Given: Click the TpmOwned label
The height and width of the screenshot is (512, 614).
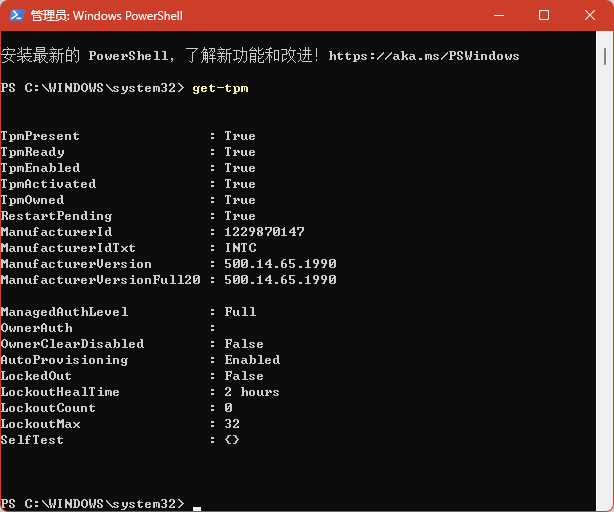Looking at the screenshot, I should (x=32, y=200).
